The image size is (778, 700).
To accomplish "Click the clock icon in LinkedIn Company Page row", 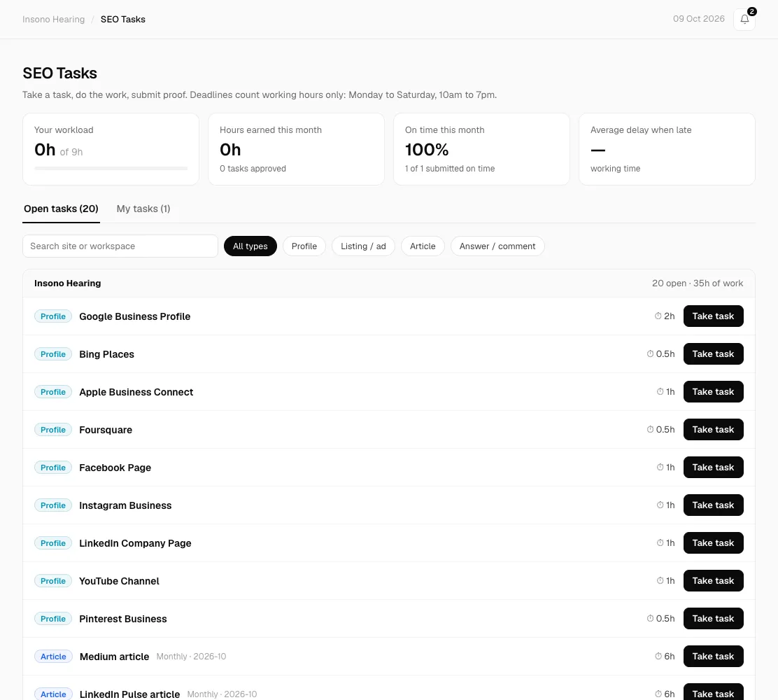I will (660, 542).
